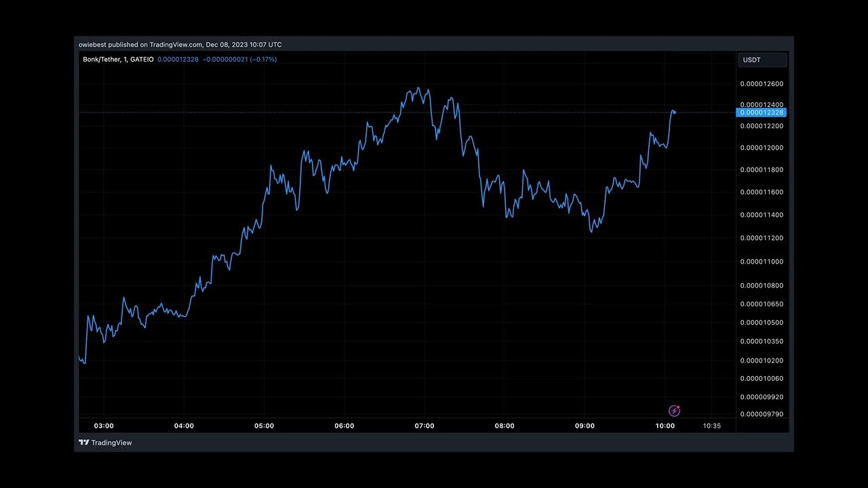Click the 0.000009790 price axis label

pos(762,414)
